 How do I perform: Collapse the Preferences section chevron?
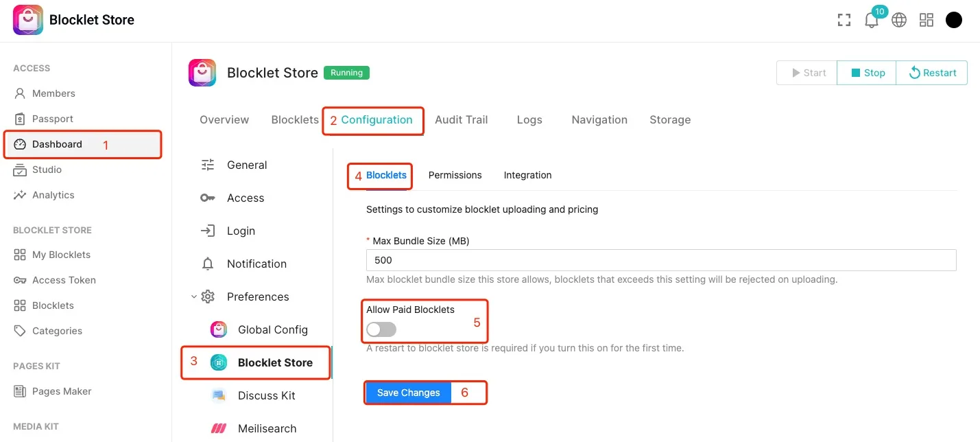193,296
